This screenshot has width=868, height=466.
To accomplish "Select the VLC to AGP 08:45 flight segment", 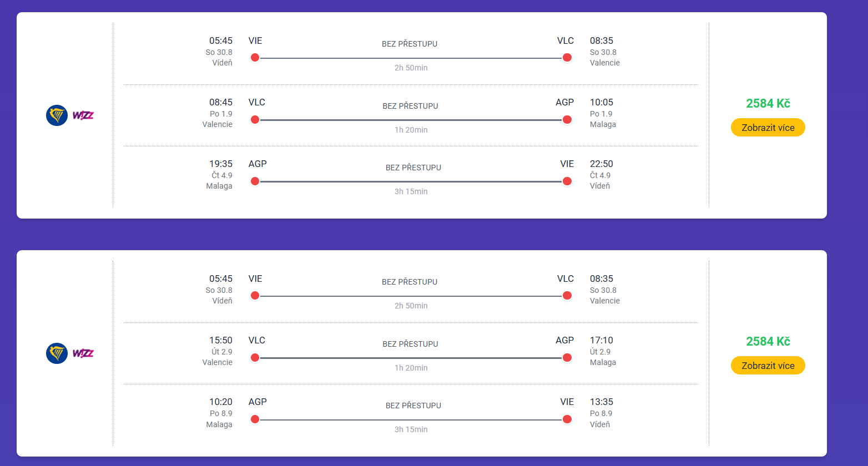I will coord(411,115).
